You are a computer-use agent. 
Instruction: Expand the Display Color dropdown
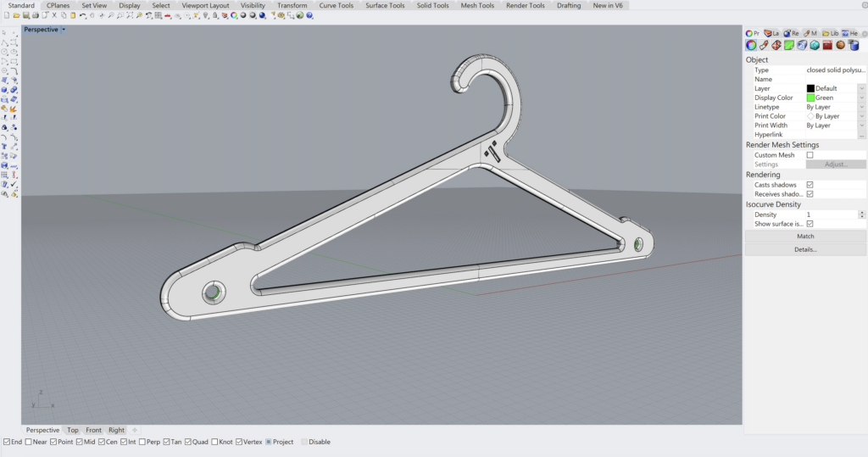[x=861, y=98]
